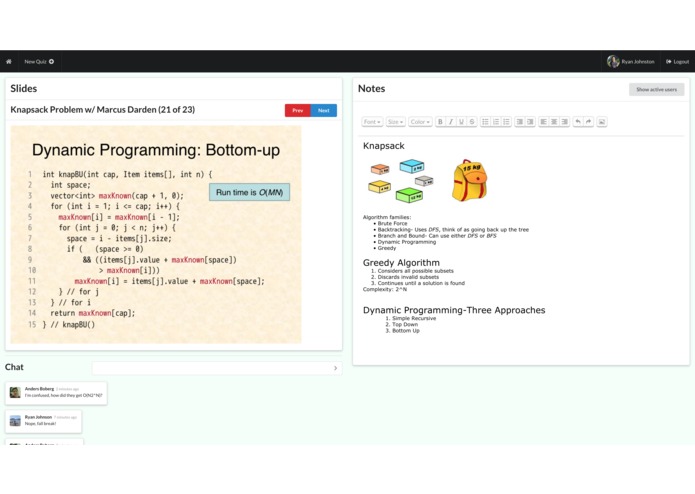Click the Knapsack heading in notes
The height and width of the screenshot is (494, 695).
click(383, 146)
